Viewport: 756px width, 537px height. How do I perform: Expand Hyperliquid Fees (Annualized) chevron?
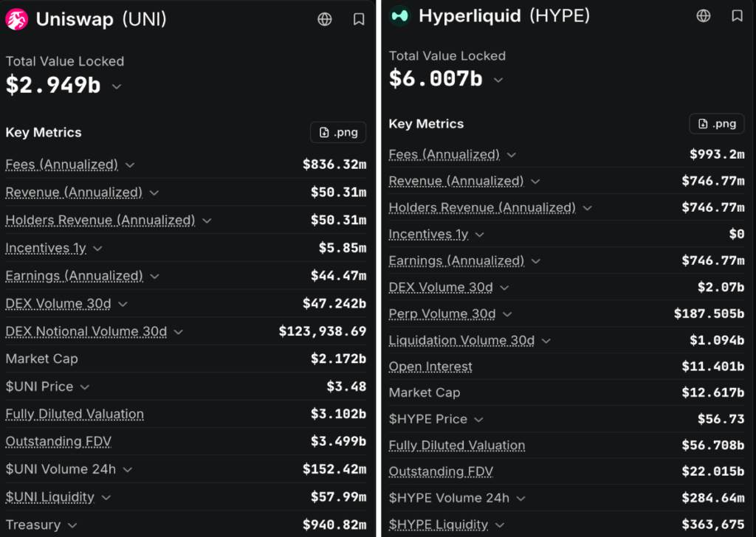point(512,155)
